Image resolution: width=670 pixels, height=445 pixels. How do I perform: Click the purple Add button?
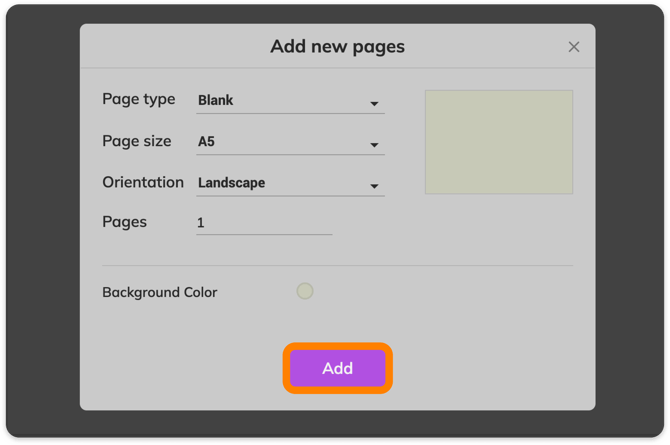click(338, 368)
